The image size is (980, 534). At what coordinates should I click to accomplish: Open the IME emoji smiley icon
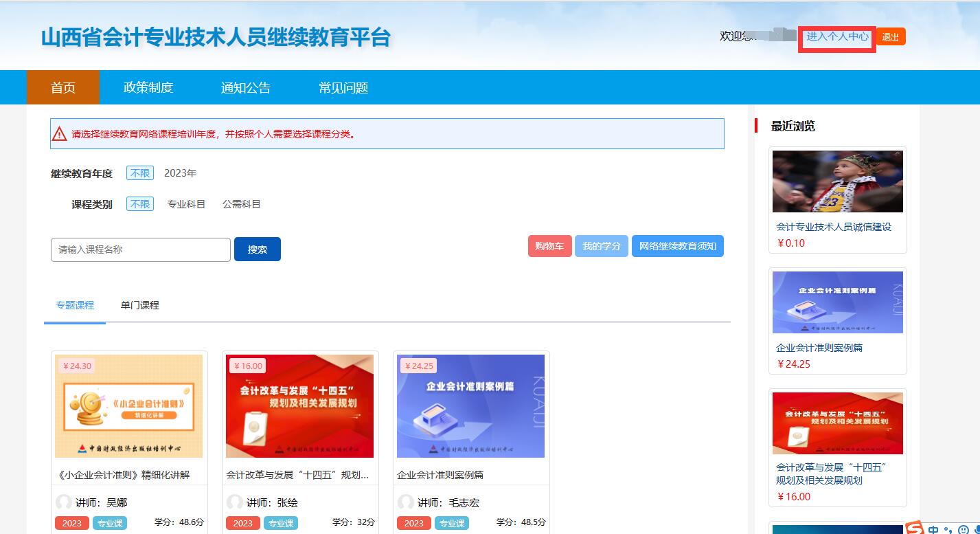(963, 529)
